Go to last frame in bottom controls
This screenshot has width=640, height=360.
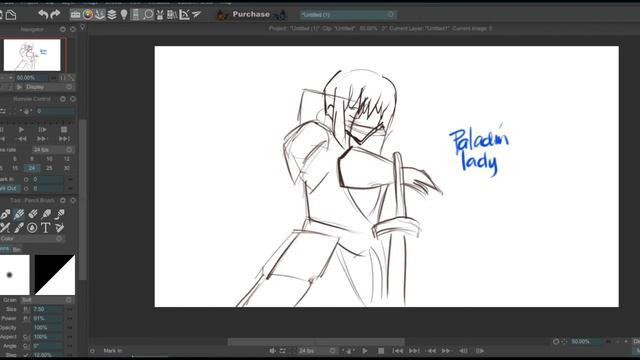click(414, 351)
